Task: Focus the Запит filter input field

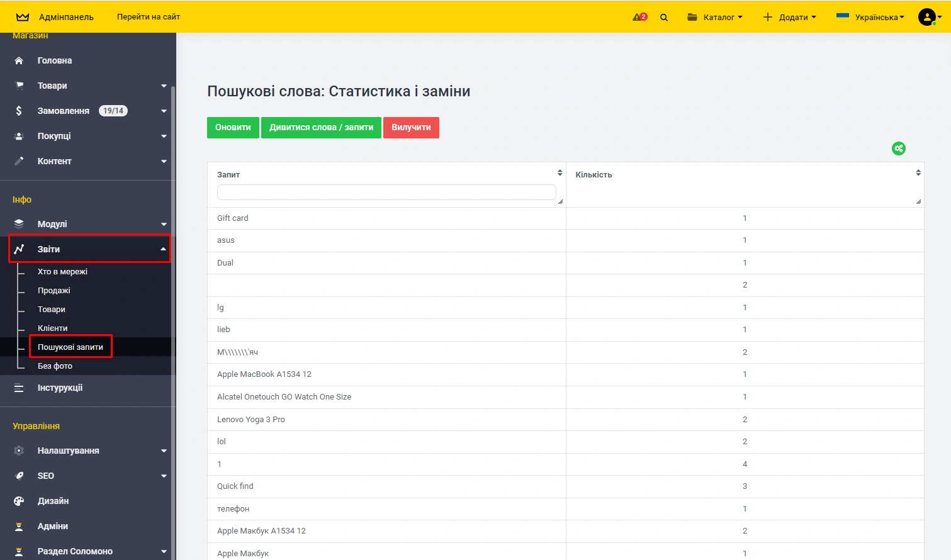Action: (x=386, y=193)
